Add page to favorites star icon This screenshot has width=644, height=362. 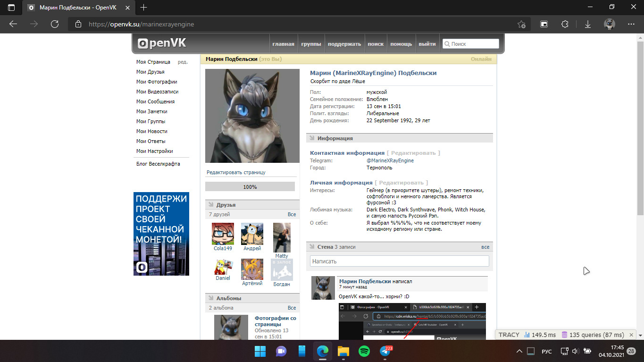tap(521, 24)
